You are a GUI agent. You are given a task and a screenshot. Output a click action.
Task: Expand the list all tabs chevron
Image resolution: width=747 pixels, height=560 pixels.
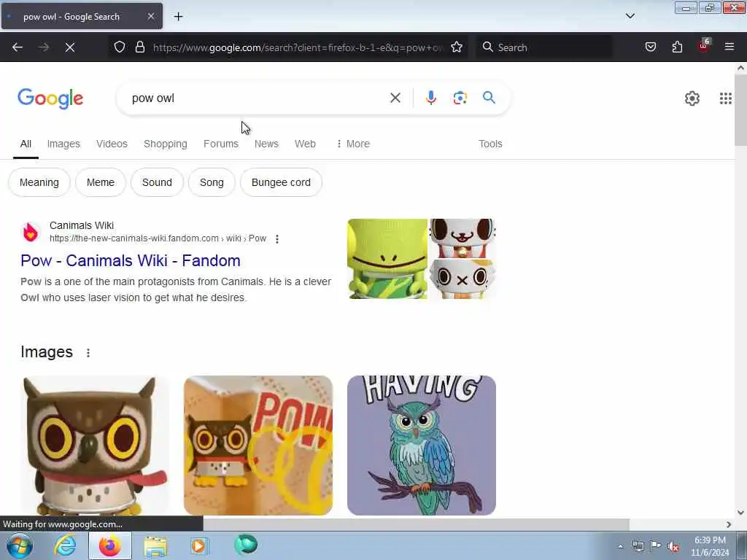(630, 16)
